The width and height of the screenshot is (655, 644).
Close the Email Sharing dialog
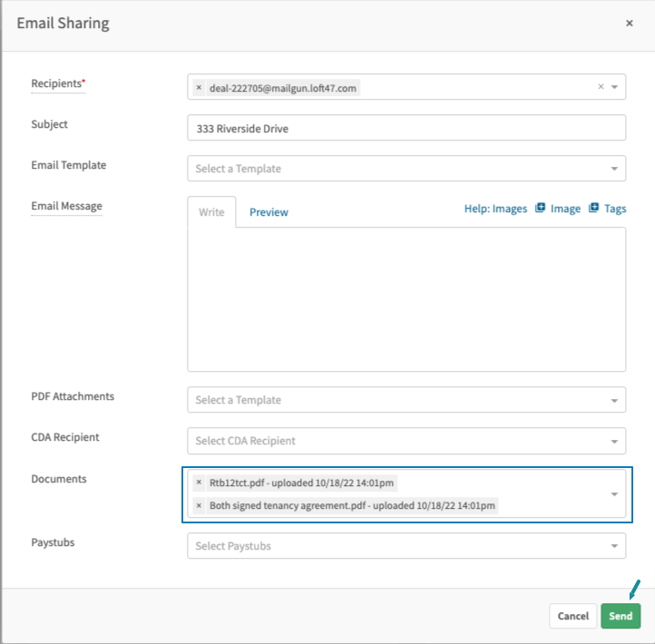tap(629, 24)
